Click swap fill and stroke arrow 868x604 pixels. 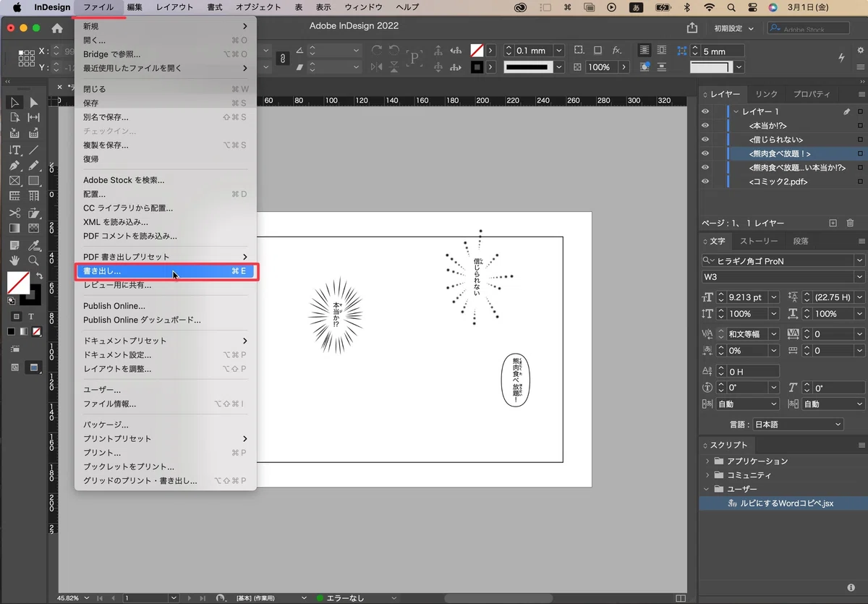pyautogui.click(x=40, y=276)
